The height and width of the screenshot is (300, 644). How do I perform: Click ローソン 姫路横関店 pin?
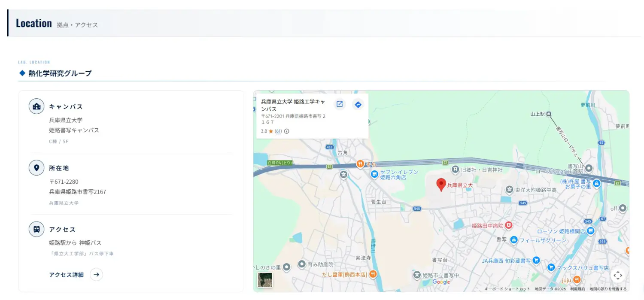point(591,231)
